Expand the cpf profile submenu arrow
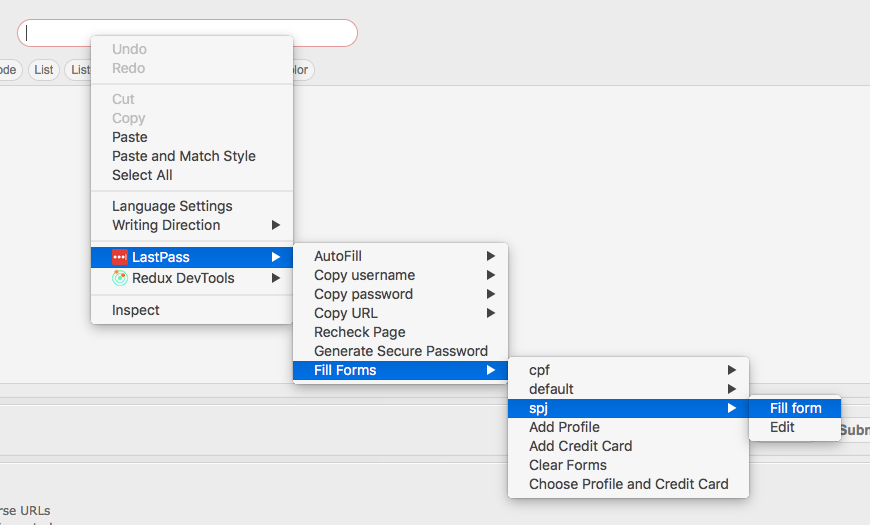 (732, 370)
